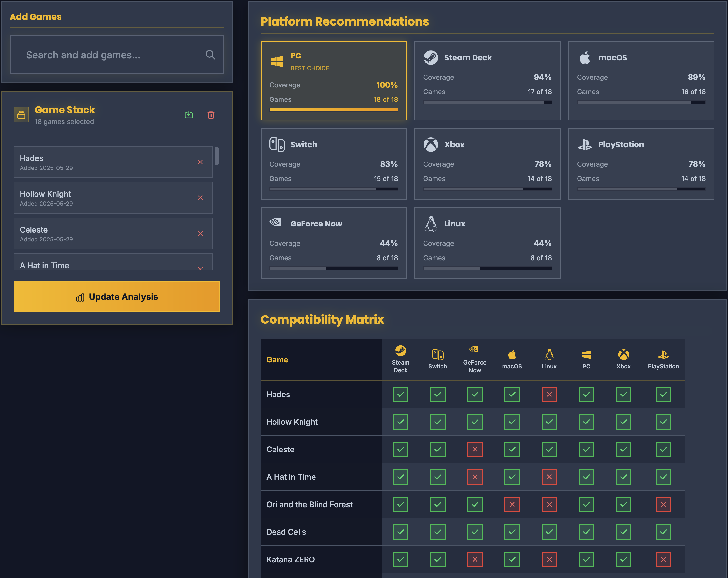This screenshot has height=578, width=728.
Task: Click the Game Stack list scrollbar
Action: point(217,156)
